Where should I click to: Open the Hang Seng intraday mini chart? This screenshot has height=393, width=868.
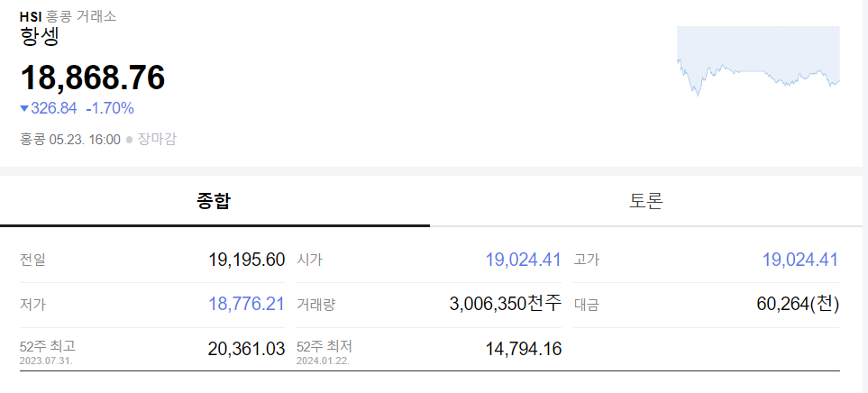758,61
